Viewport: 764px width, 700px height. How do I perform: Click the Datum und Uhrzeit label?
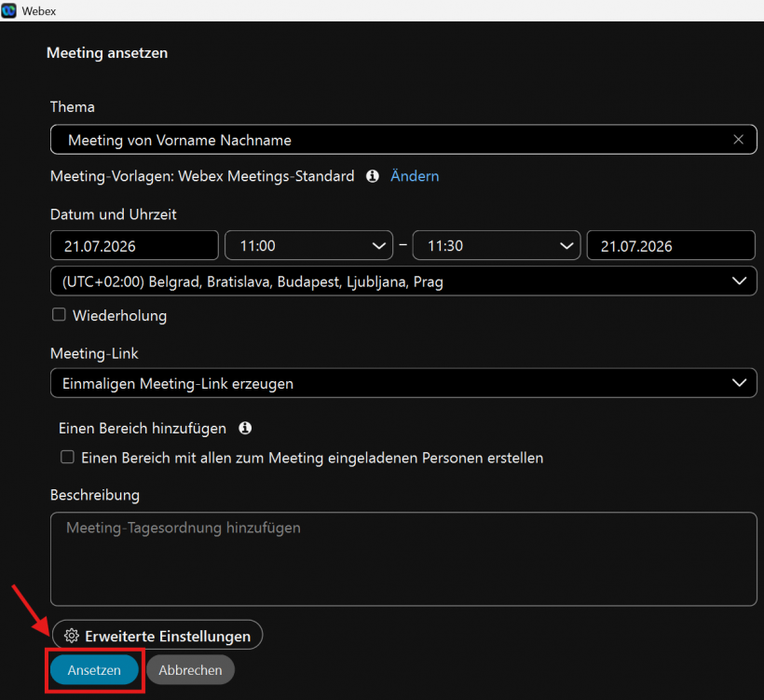(x=114, y=214)
